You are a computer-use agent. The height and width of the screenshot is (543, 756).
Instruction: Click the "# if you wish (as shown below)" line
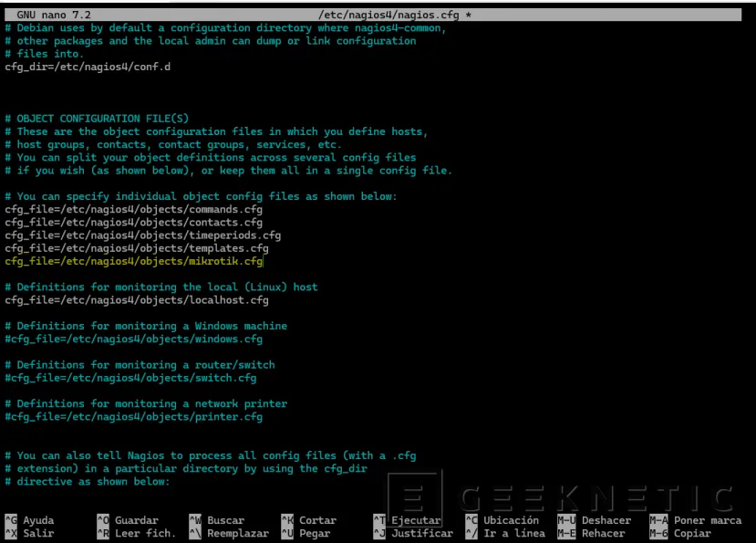tap(229, 171)
